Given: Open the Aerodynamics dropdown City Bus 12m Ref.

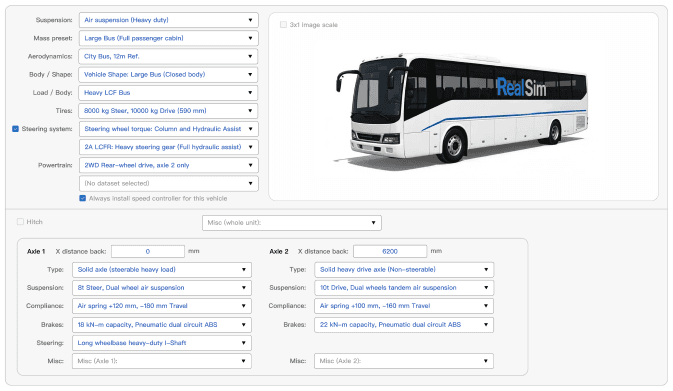Looking at the screenshot, I should tap(169, 56).
